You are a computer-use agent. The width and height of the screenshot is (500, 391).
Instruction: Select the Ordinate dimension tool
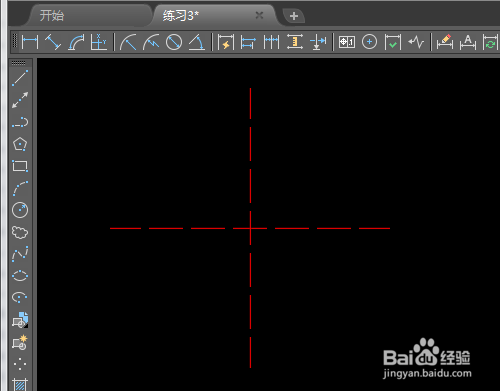pyautogui.click(x=99, y=42)
